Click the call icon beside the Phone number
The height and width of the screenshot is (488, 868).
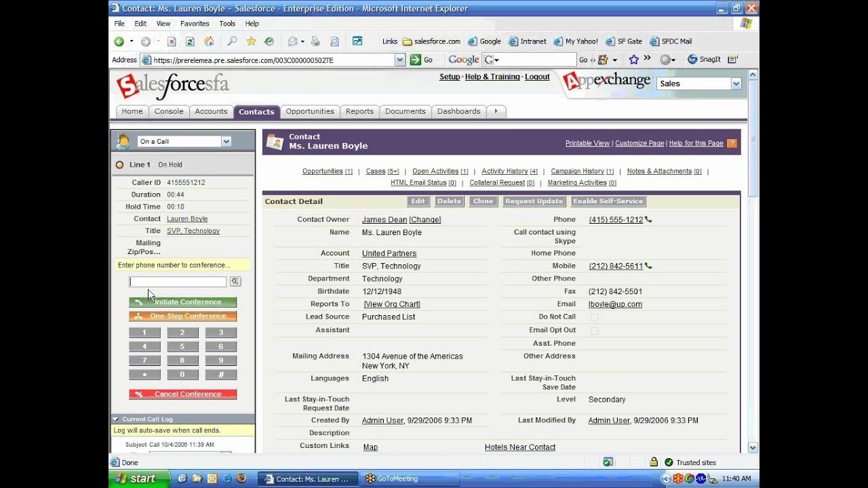648,220
